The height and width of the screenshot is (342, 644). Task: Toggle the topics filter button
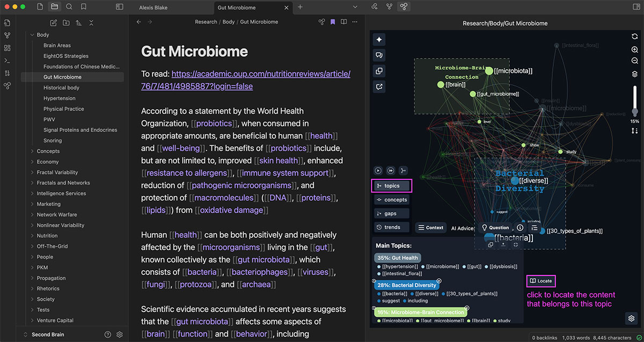[x=391, y=186]
